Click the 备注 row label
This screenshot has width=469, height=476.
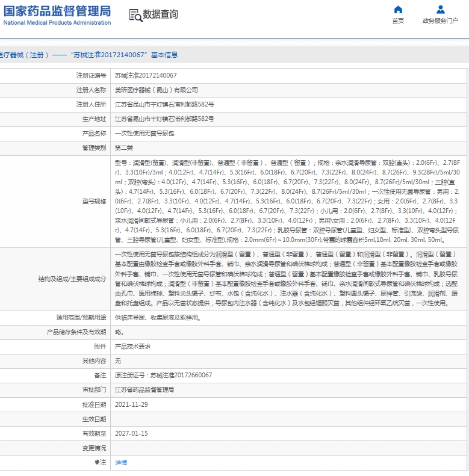click(100, 375)
